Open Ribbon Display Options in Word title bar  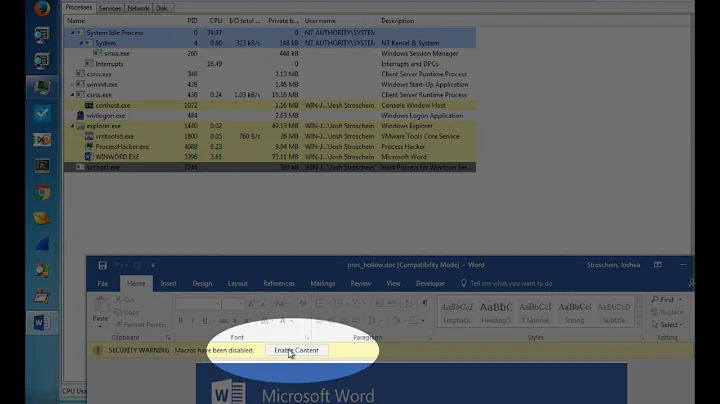click(658, 265)
